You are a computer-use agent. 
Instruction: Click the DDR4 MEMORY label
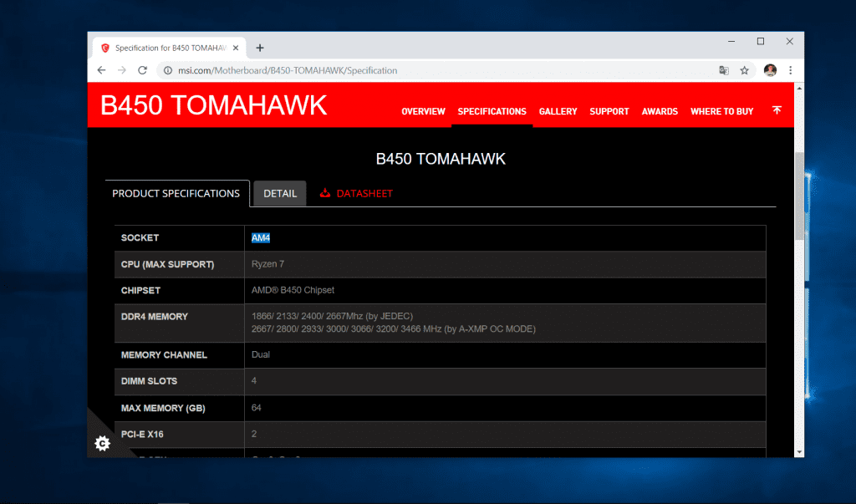pos(154,317)
